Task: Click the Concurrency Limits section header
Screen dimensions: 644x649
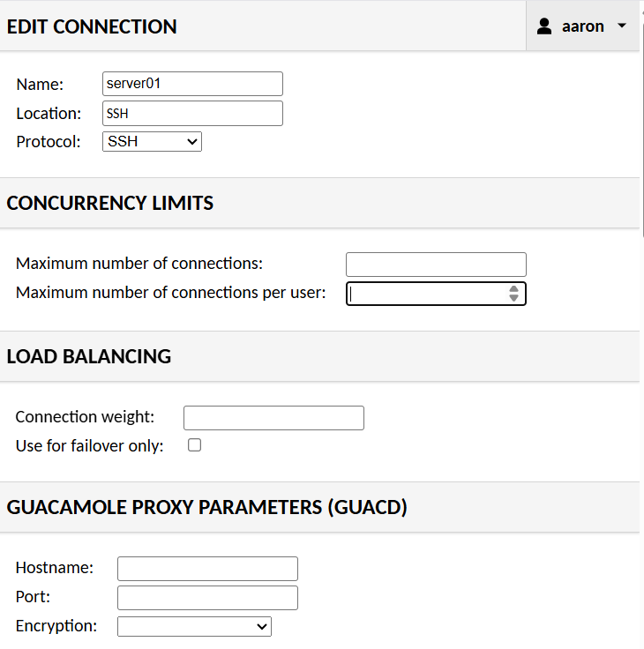Action: tap(110, 203)
